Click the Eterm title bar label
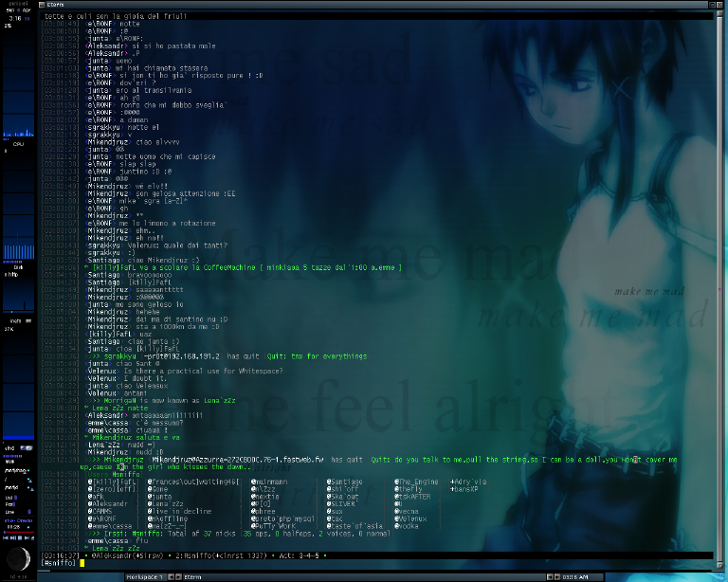The width and height of the screenshot is (728, 582). point(55,5)
